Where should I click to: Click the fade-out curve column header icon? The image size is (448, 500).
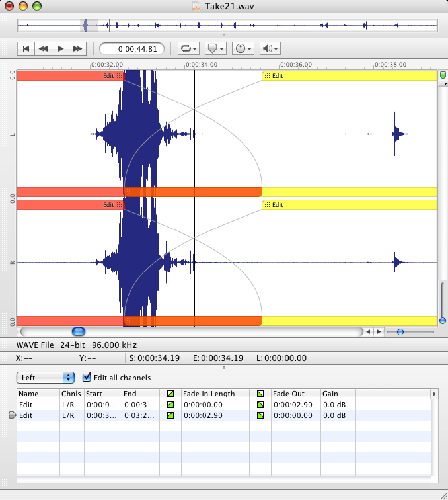click(260, 394)
